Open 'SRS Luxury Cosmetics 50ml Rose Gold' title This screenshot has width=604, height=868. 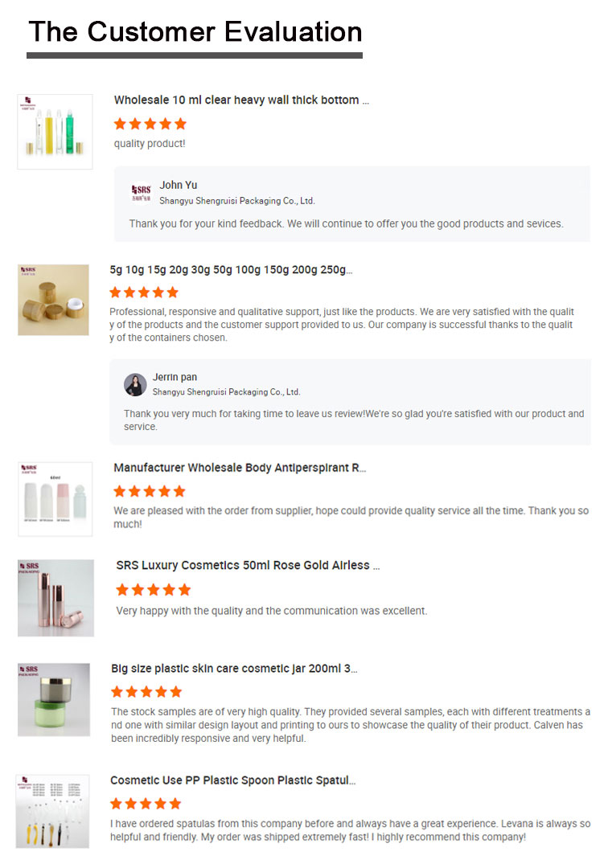point(248,565)
